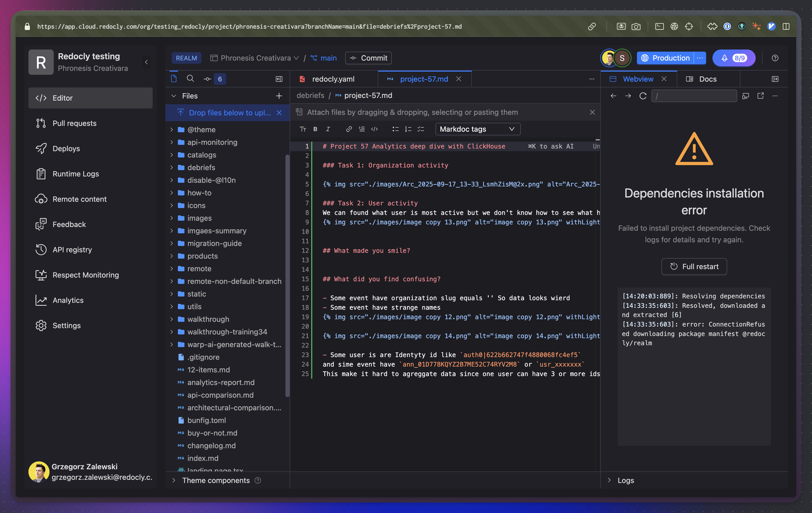Close the Attach files hint bar
Viewport: 812px width, 513px height.
click(592, 112)
